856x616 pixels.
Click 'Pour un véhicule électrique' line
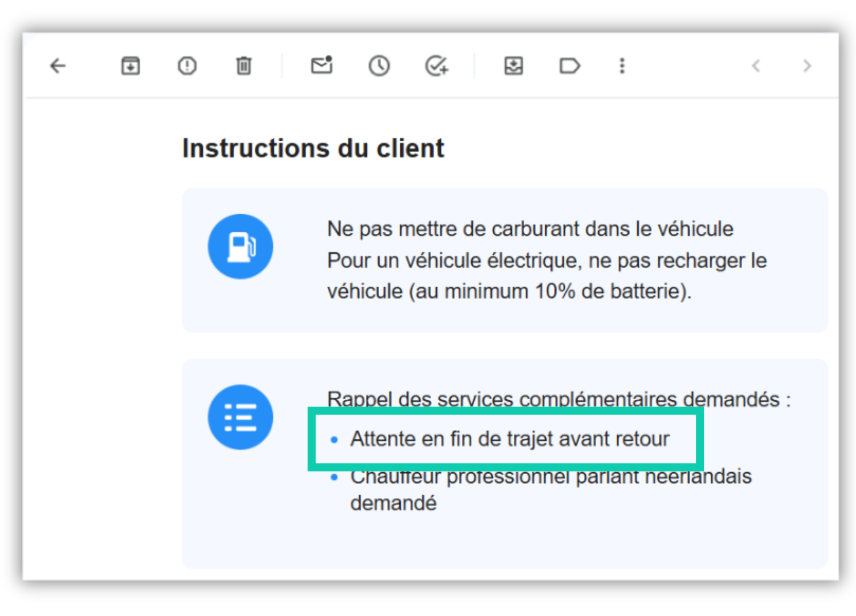(x=547, y=260)
